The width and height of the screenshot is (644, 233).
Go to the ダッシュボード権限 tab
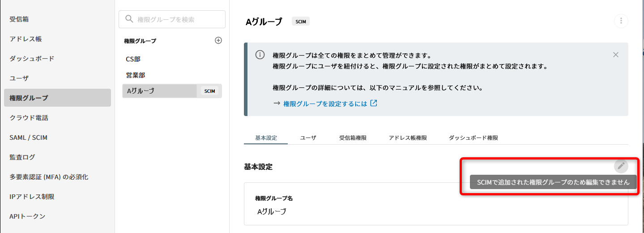point(473,138)
